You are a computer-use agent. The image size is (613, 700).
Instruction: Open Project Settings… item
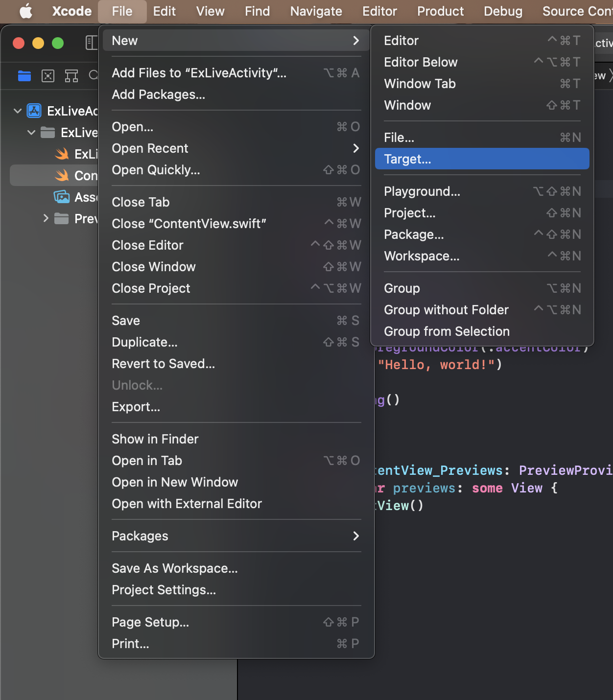click(236, 590)
